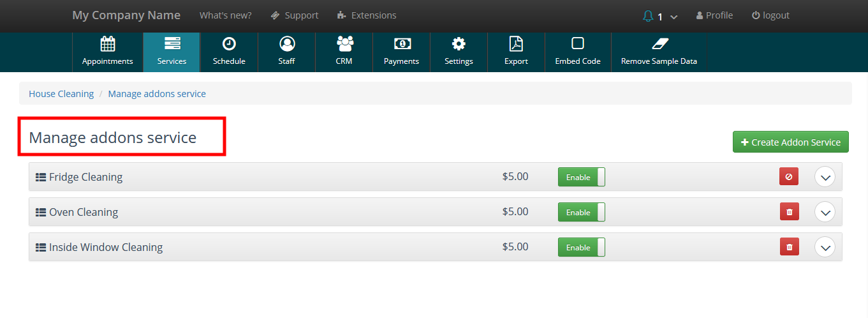The height and width of the screenshot is (318, 868).
Task: Follow the House Cleaning breadcrumb link
Action: (61, 94)
